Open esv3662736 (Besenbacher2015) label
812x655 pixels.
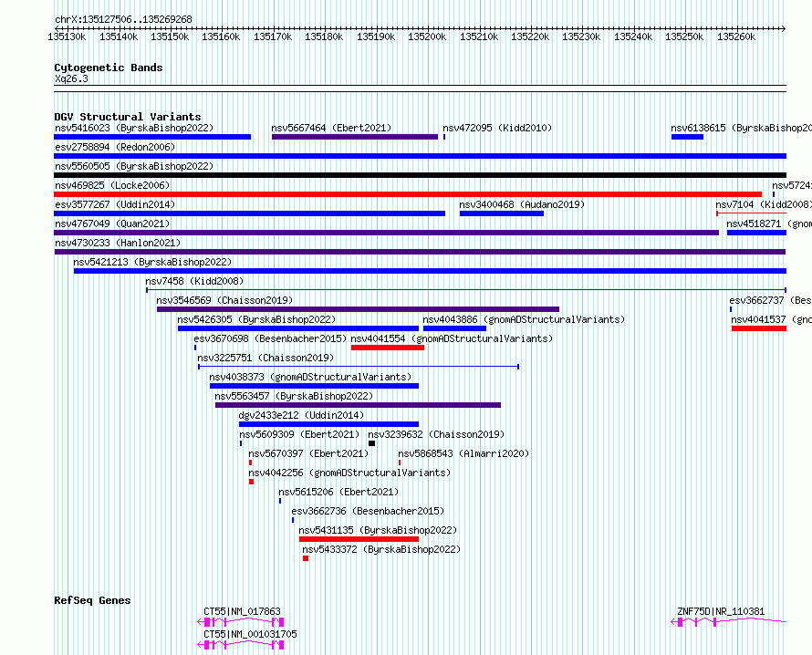(x=368, y=511)
